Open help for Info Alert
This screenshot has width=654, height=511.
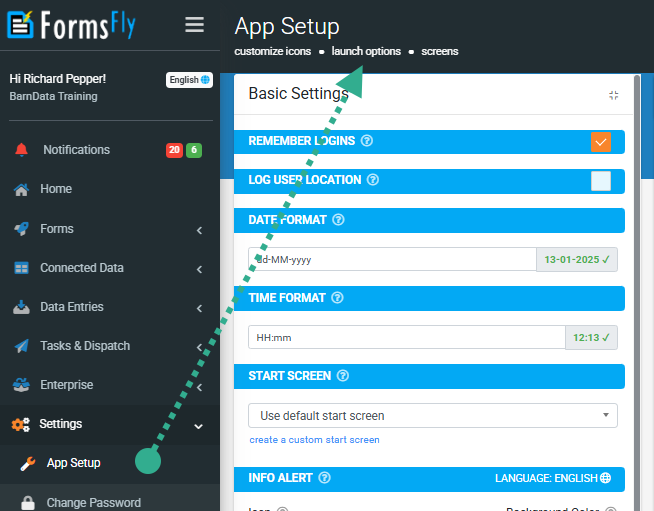point(324,478)
